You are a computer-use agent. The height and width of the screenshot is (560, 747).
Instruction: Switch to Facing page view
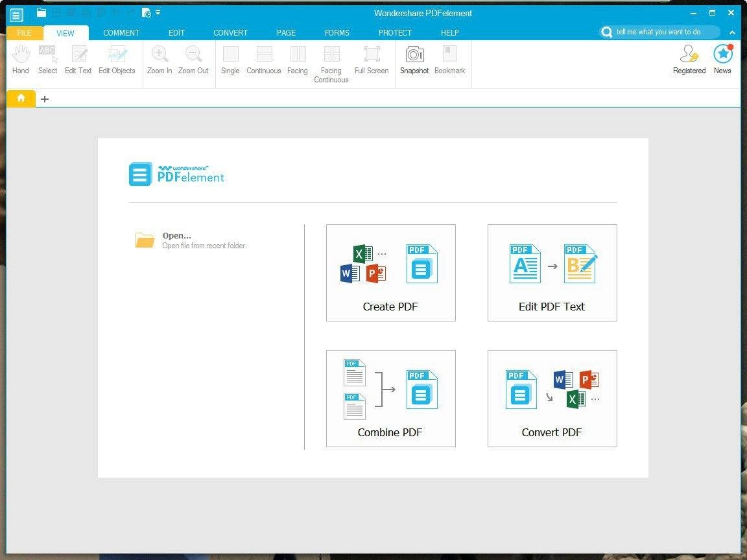(297, 60)
